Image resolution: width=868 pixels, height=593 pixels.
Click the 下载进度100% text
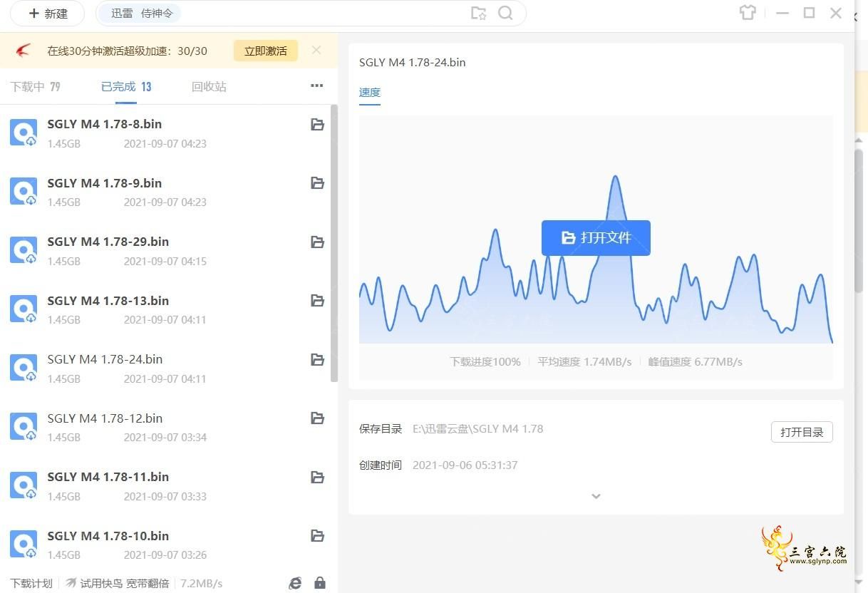[485, 362]
